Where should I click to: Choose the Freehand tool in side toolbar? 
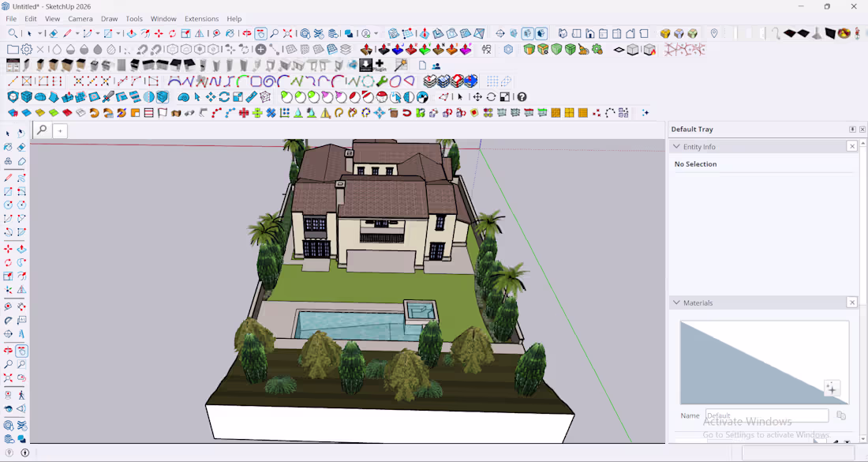[21, 178]
